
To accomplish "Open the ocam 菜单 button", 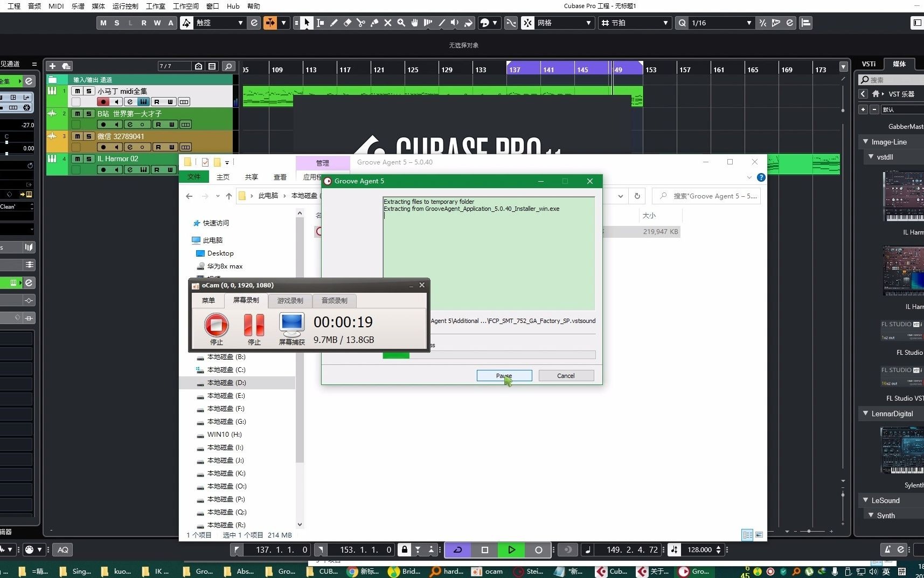I will [208, 300].
